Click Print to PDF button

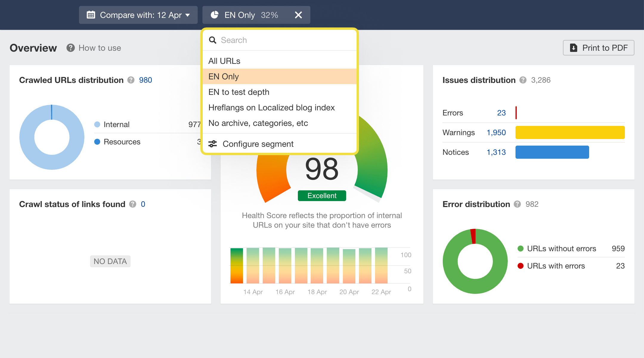click(x=598, y=48)
